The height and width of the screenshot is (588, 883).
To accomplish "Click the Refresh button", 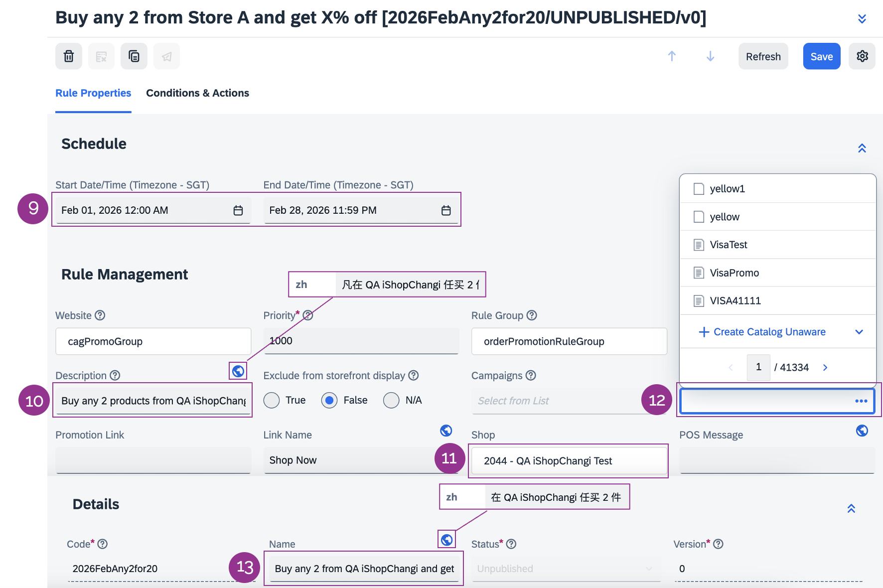I will pyautogui.click(x=763, y=56).
